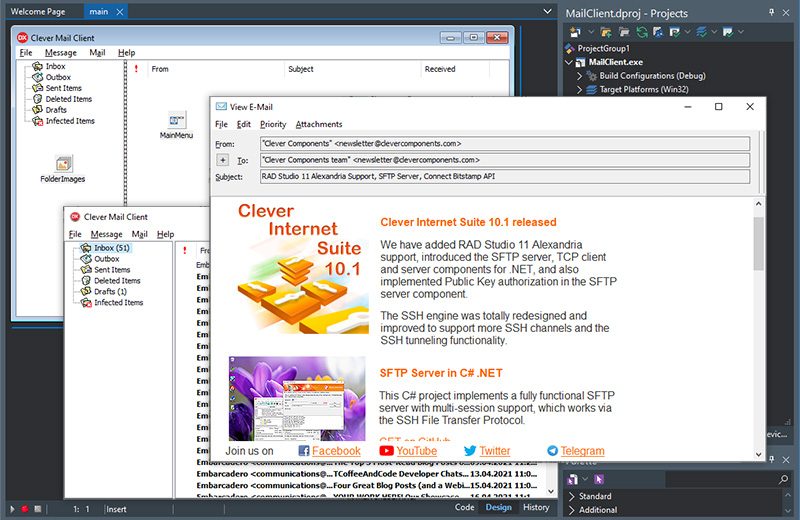Click the Received column header in design form
This screenshot has height=520, width=800.
pyautogui.click(x=440, y=69)
